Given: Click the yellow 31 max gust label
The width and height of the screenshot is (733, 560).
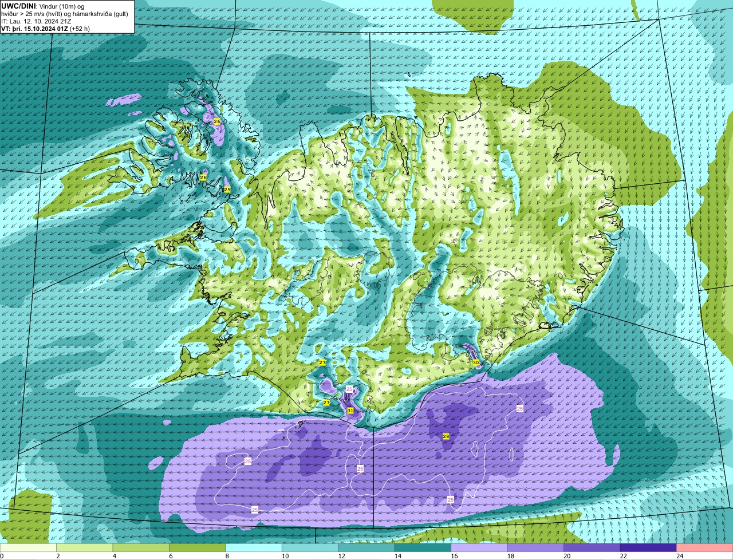Looking at the screenshot, I should [x=350, y=411].
